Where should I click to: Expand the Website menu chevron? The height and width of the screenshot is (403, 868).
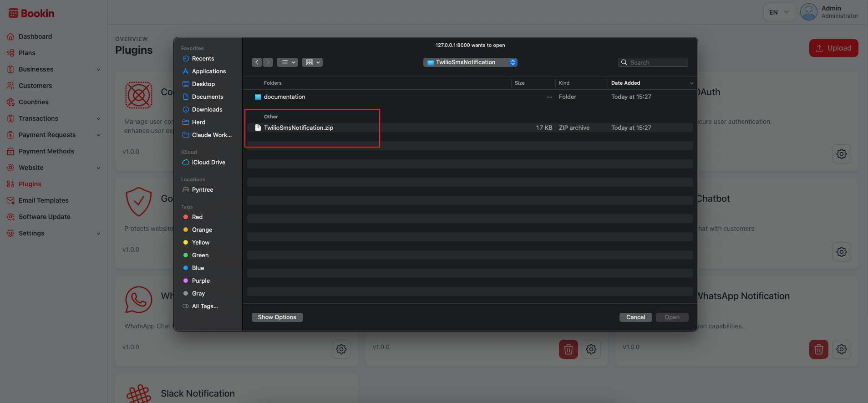tap(98, 168)
